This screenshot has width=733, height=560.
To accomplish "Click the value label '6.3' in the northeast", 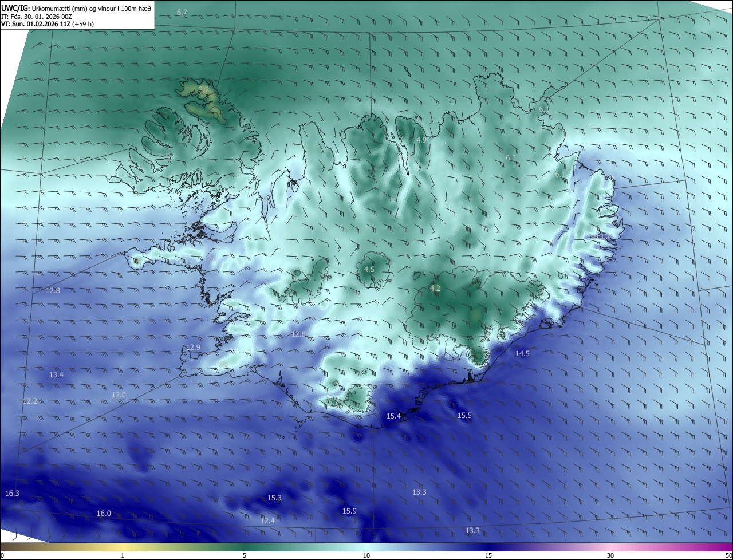I will (511, 157).
